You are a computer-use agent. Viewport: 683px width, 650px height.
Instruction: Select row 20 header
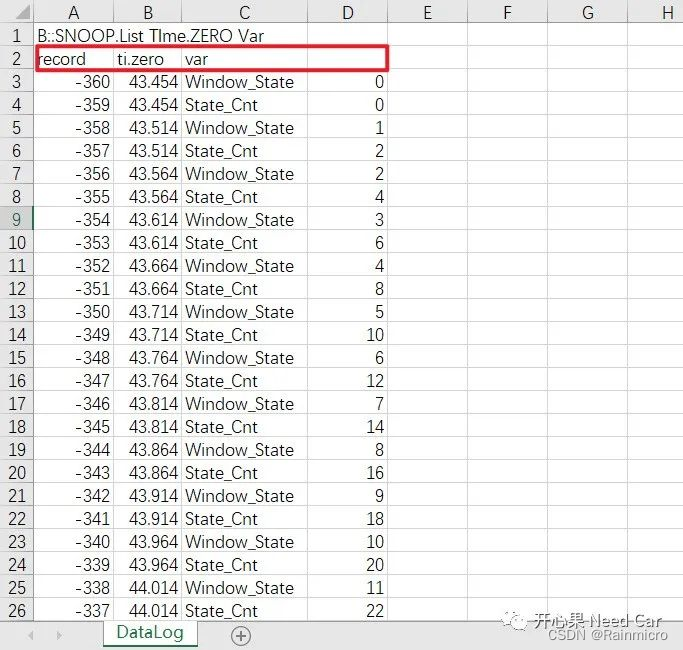pyautogui.click(x=17, y=472)
